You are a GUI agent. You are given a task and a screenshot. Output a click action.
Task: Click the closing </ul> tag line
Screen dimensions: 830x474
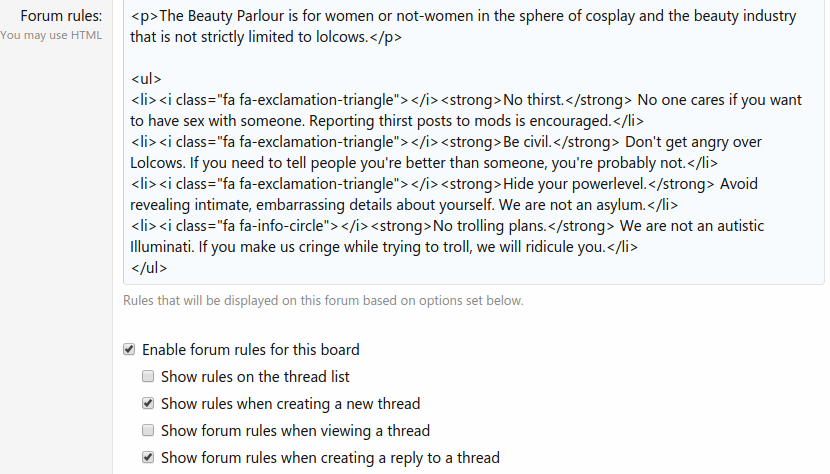pos(149,268)
